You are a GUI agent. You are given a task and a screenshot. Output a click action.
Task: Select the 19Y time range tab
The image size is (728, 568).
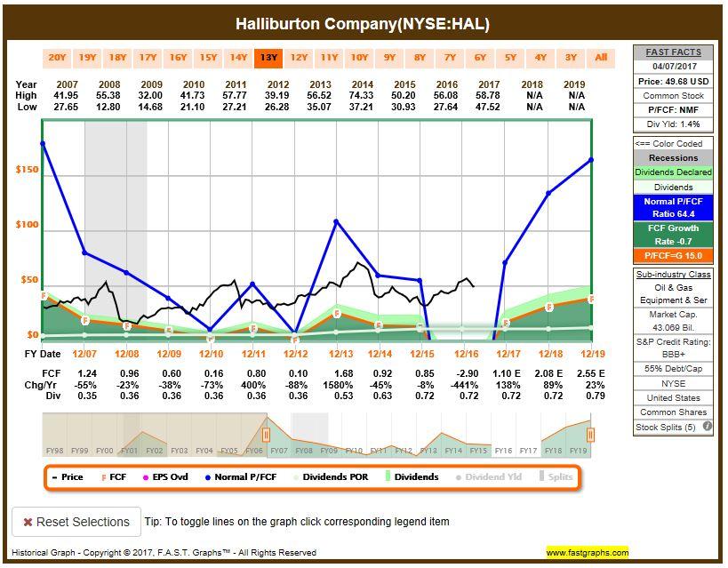[x=87, y=58]
